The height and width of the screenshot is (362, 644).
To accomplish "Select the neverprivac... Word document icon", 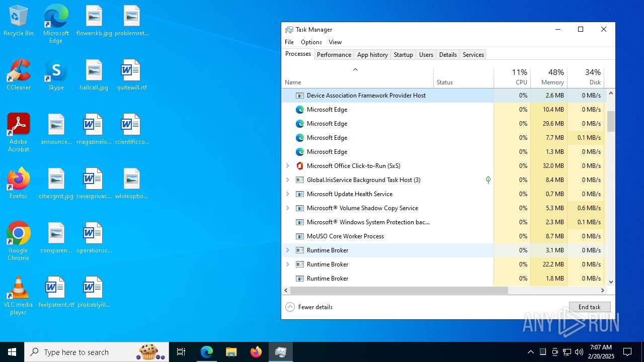I will [94, 184].
